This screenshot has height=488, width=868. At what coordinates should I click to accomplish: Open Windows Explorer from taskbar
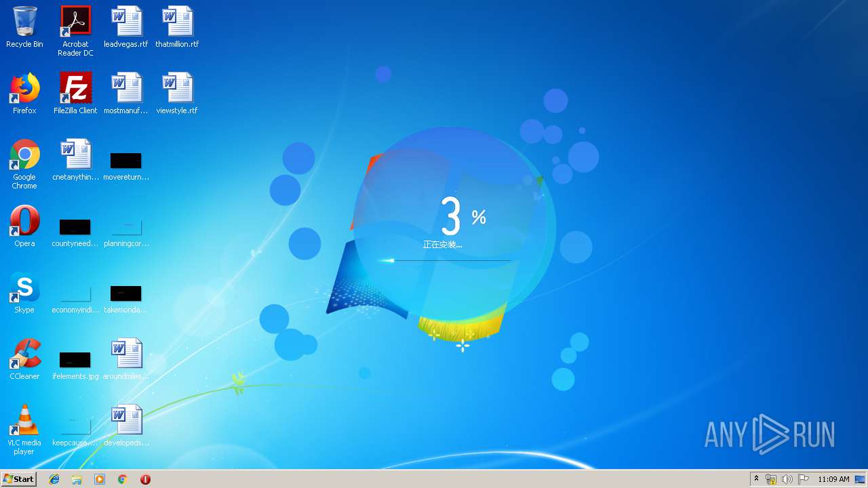[x=77, y=479]
